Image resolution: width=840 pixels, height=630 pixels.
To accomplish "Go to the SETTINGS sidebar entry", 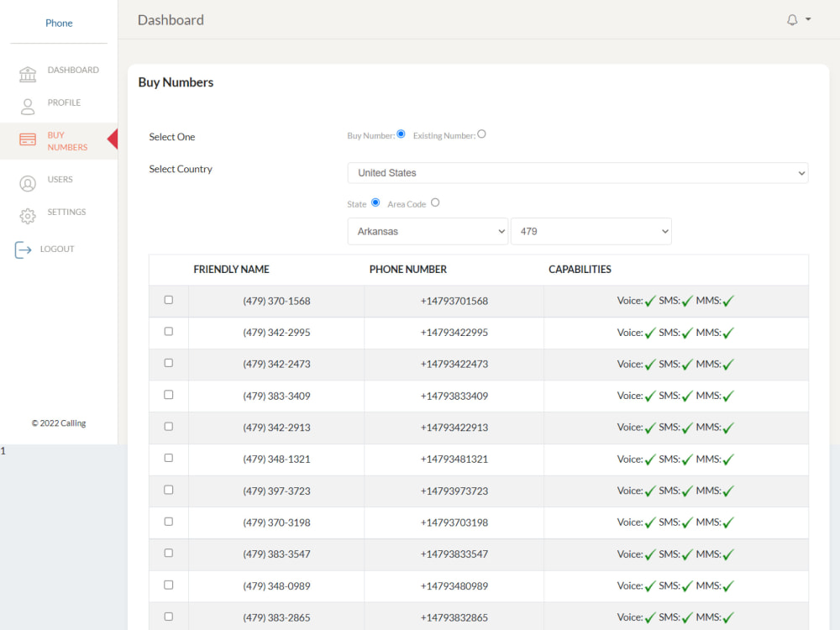I will pos(66,213).
